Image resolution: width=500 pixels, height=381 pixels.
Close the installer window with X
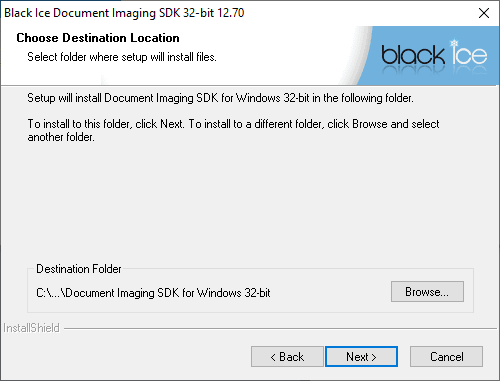[x=484, y=13]
